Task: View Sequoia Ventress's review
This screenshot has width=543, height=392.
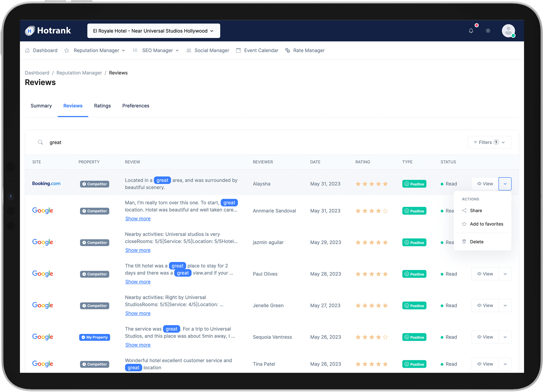Action: [x=485, y=337]
